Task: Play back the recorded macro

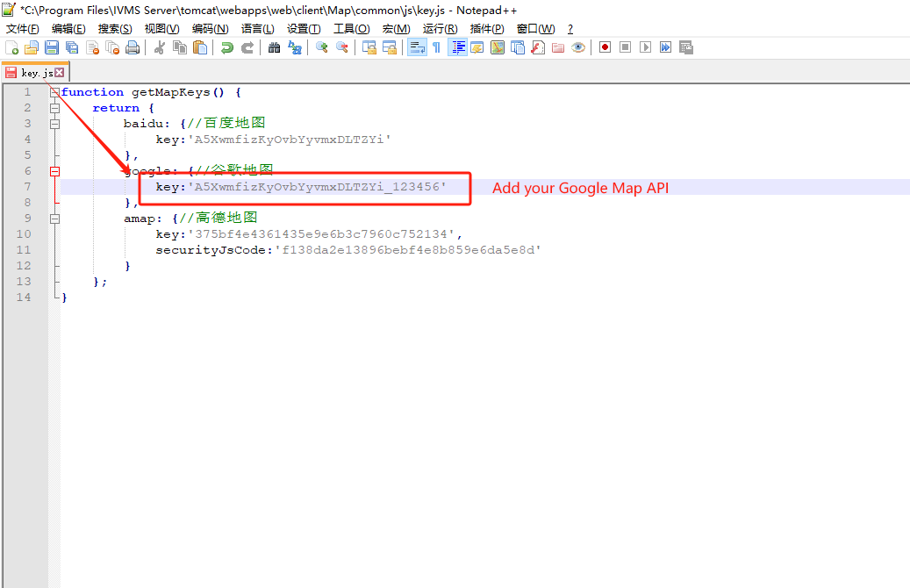Action: (645, 47)
